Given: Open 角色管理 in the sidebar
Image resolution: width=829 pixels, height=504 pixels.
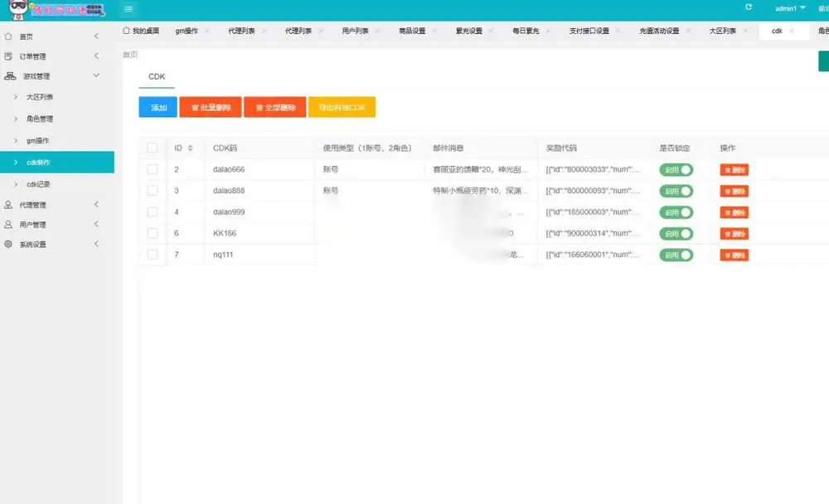Looking at the screenshot, I should pos(40,119).
